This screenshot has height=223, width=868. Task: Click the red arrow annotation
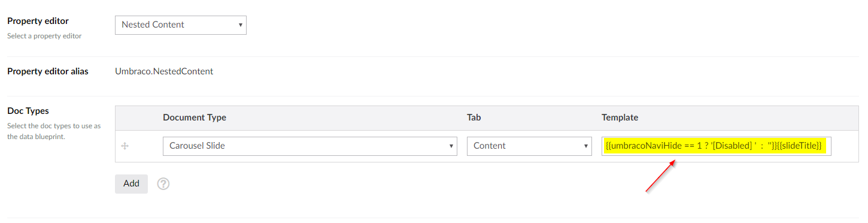(x=661, y=176)
